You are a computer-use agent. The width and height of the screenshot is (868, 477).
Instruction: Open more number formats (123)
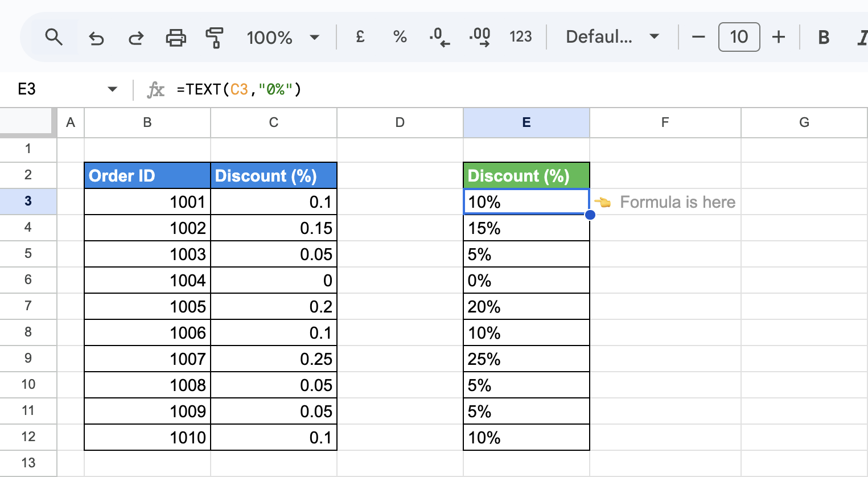click(520, 38)
